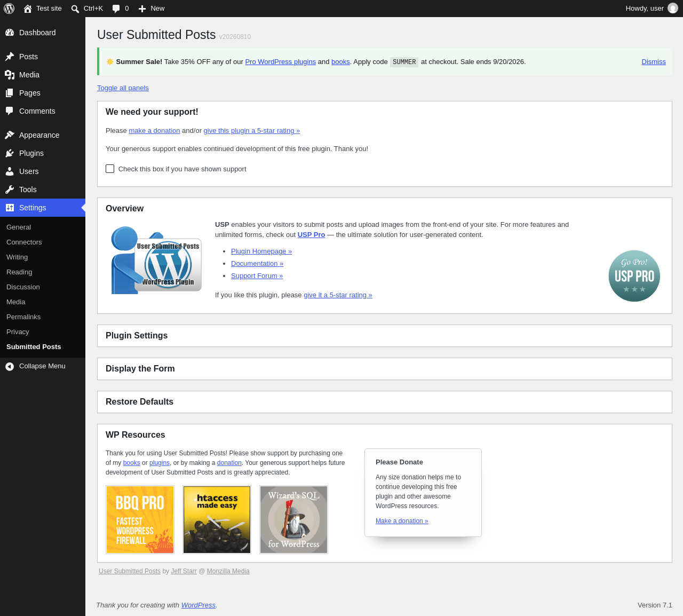683x616 pixels.
Task: Open Reading settings submenu item
Action: click(19, 272)
